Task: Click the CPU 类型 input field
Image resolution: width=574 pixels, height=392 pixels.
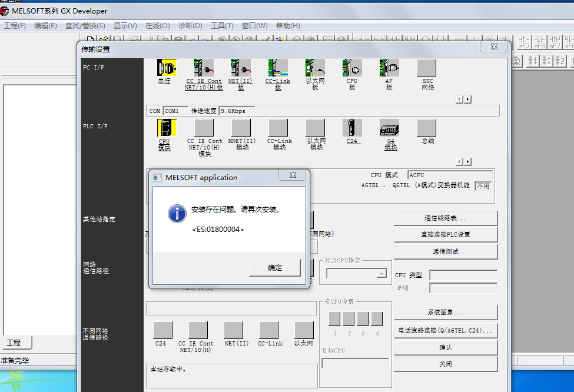Action: (x=463, y=275)
